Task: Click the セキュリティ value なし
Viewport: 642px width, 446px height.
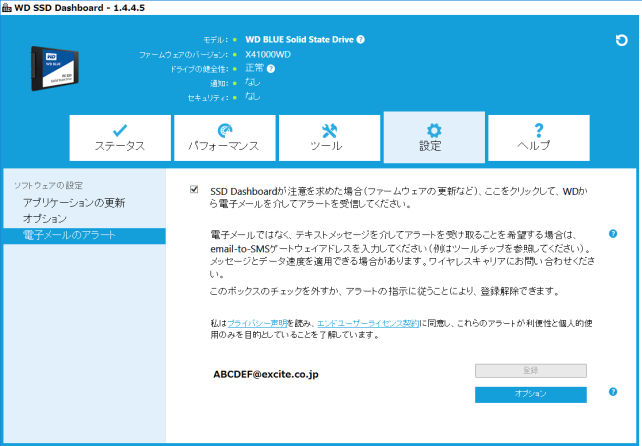Action: pyautogui.click(x=253, y=97)
